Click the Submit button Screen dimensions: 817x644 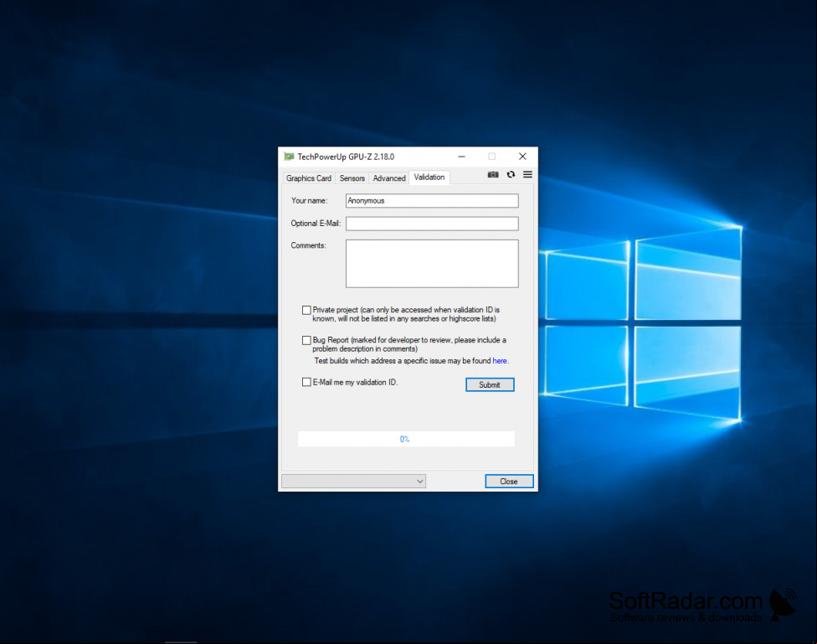pos(490,385)
